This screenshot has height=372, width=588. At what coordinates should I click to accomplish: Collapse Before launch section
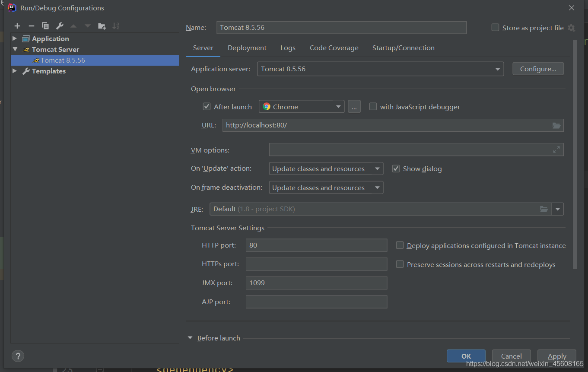[190, 338]
